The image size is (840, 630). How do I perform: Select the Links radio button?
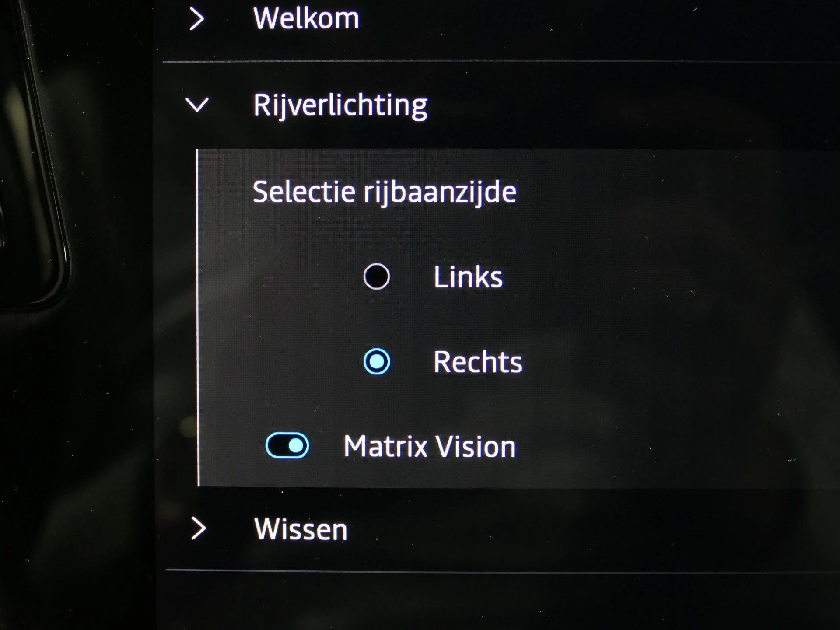tap(376, 276)
